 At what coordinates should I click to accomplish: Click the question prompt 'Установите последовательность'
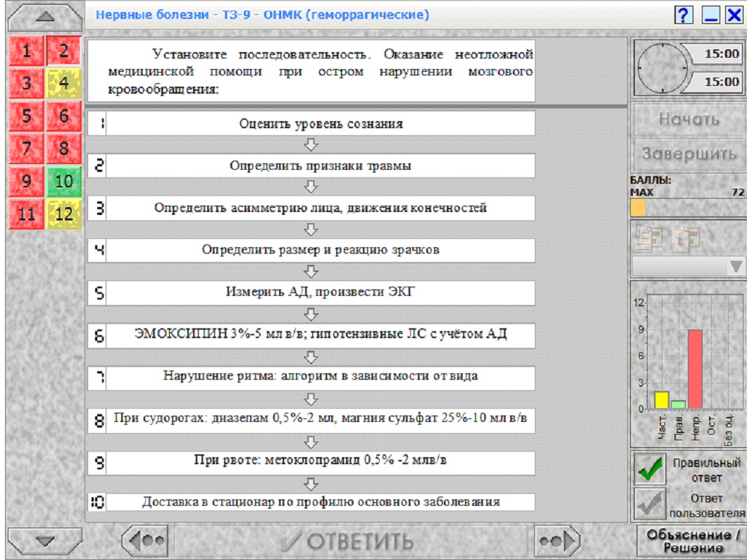coord(311,71)
